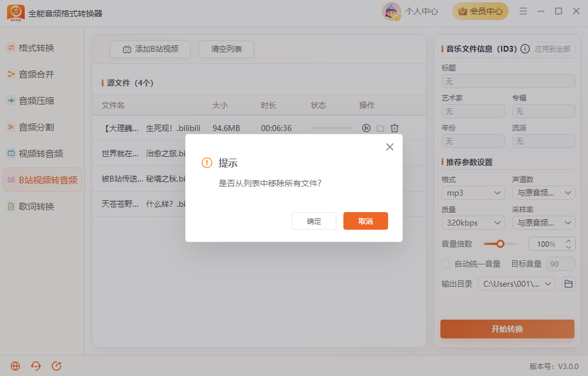Viewport: 588px width, 376px height.
Task: Open the 格式 mp3 dropdown
Action: point(473,193)
